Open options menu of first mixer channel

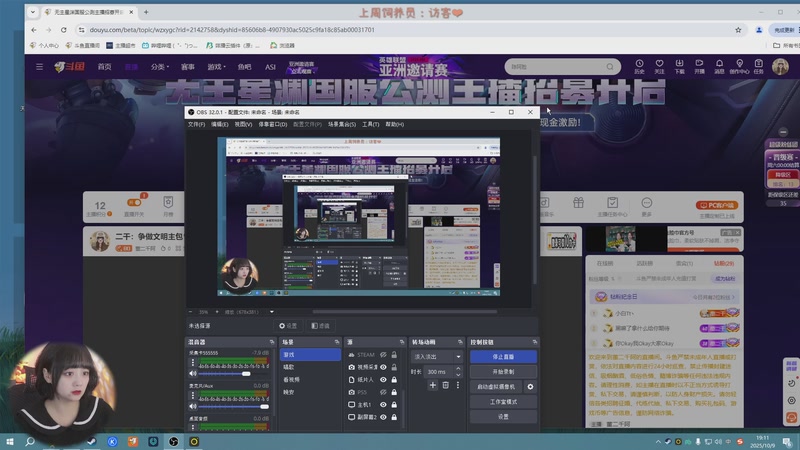[193, 363]
